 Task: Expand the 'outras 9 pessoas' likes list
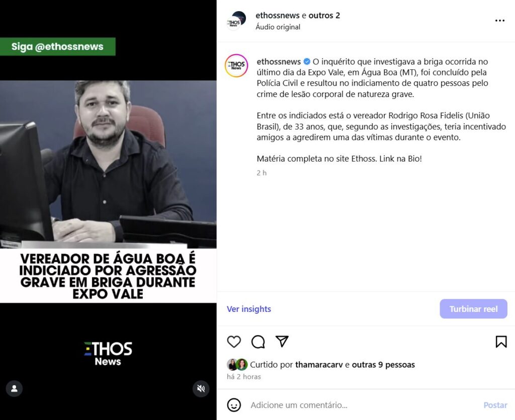pyautogui.click(x=383, y=365)
